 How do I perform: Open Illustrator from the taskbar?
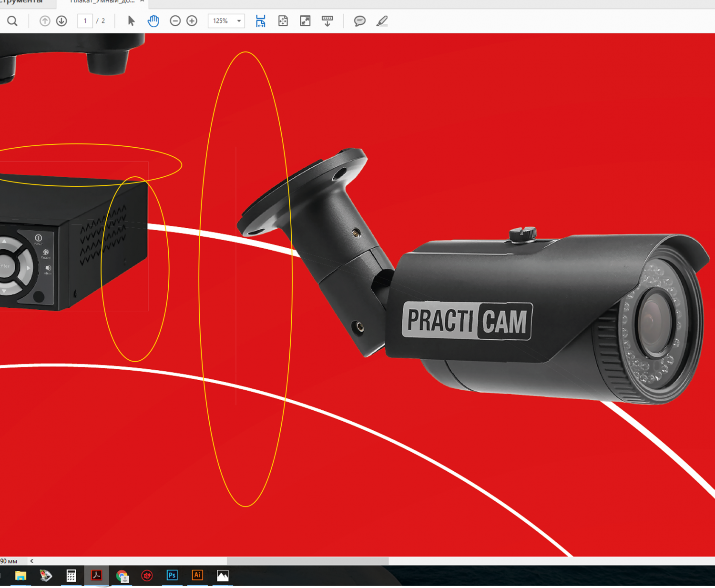(x=197, y=575)
